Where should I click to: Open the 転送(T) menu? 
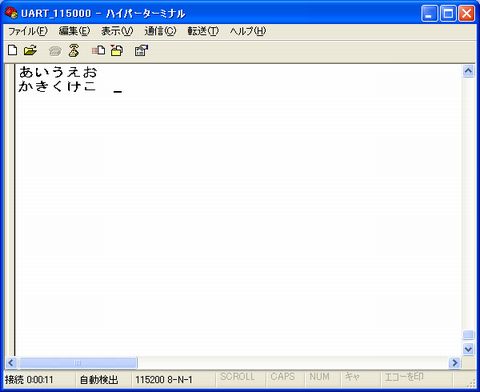[x=203, y=31]
